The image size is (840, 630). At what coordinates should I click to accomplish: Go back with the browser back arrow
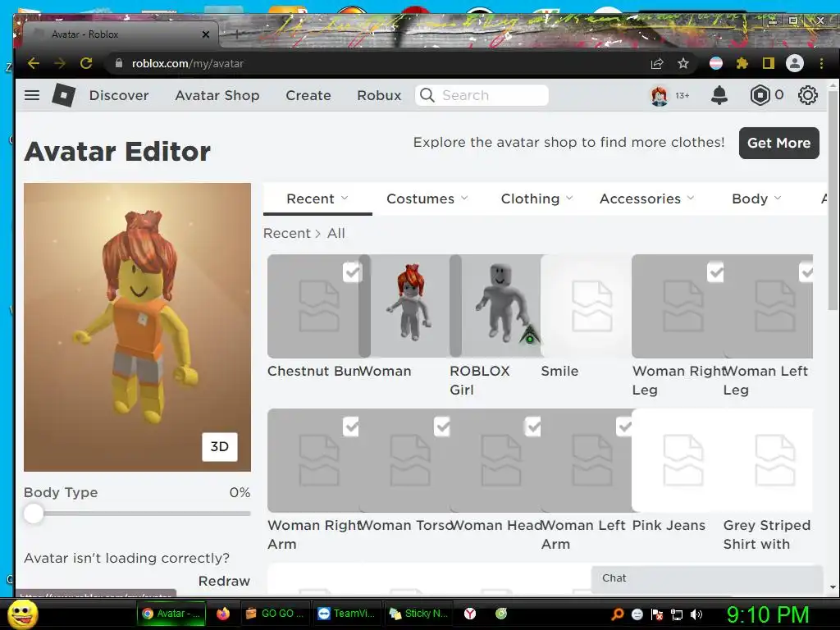(34, 64)
